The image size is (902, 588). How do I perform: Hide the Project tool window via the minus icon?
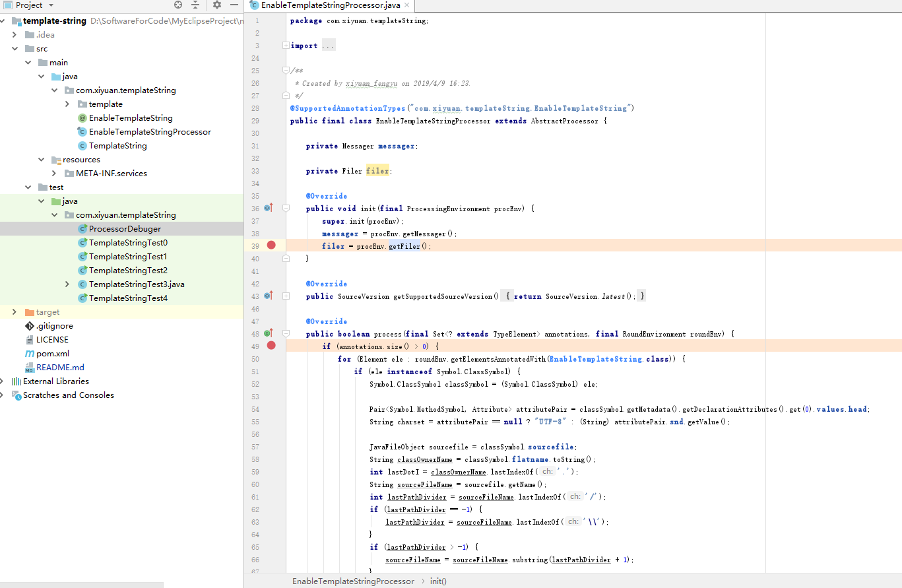[234, 5]
